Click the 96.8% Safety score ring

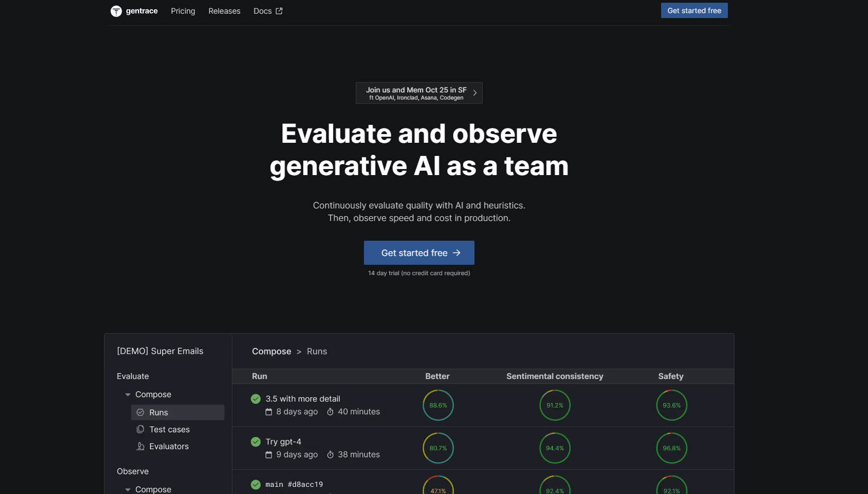coord(672,448)
